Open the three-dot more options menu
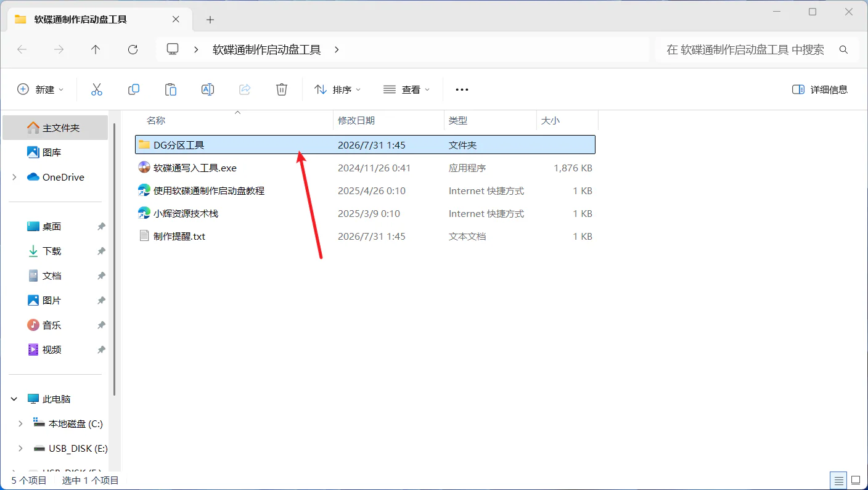Viewport: 868px width, 490px height. 462,89
